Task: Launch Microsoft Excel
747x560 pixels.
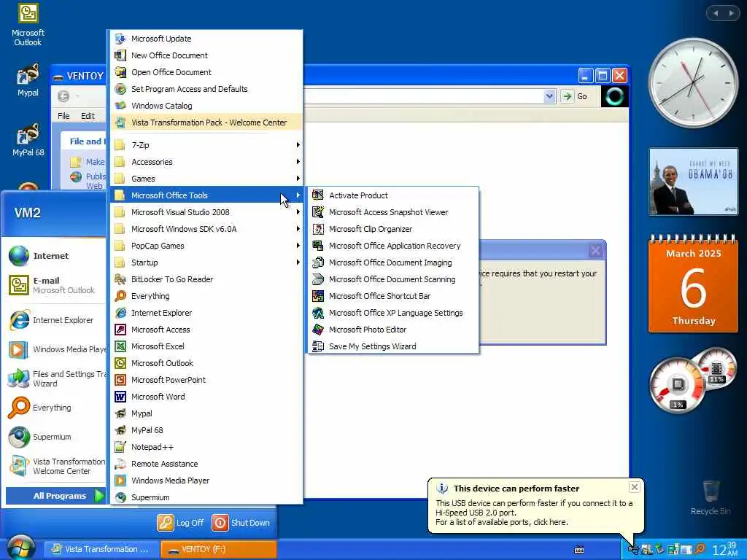Action: pos(206,346)
